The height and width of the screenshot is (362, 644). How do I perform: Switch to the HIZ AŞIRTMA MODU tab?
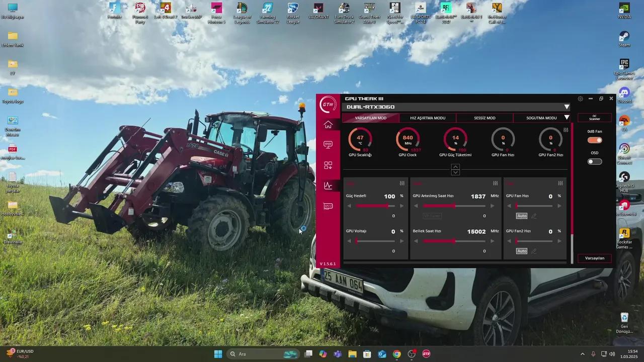[428, 118]
